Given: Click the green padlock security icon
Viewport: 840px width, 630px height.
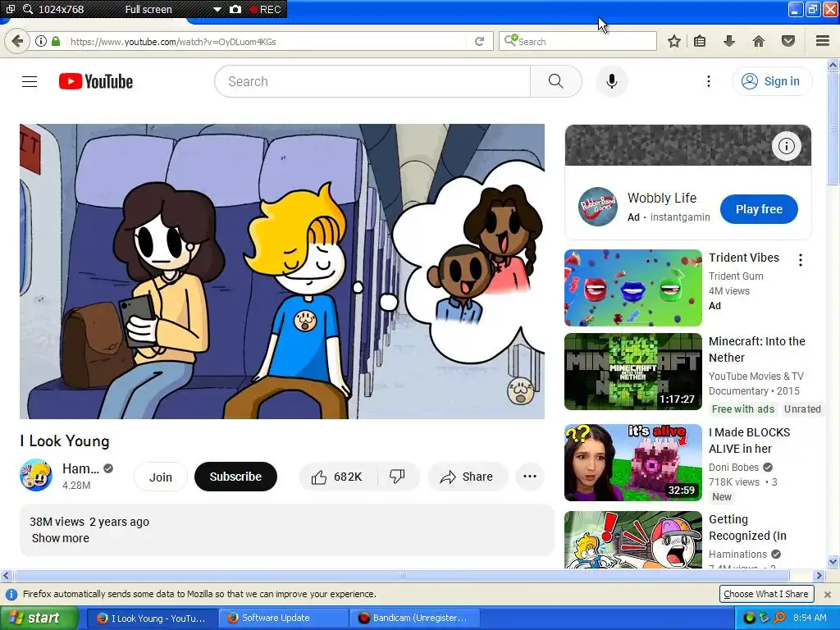Looking at the screenshot, I should click(x=56, y=41).
